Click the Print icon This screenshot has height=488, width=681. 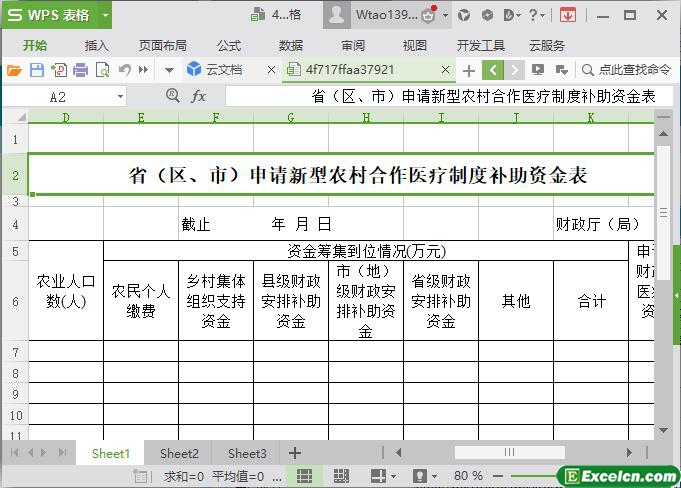click(x=80, y=70)
